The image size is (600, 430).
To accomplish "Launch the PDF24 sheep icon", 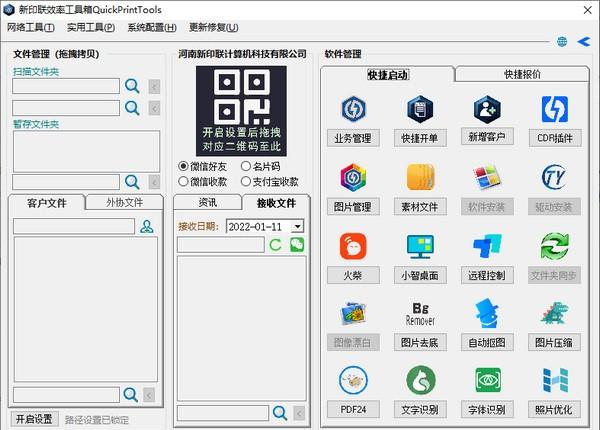I will [x=353, y=380].
